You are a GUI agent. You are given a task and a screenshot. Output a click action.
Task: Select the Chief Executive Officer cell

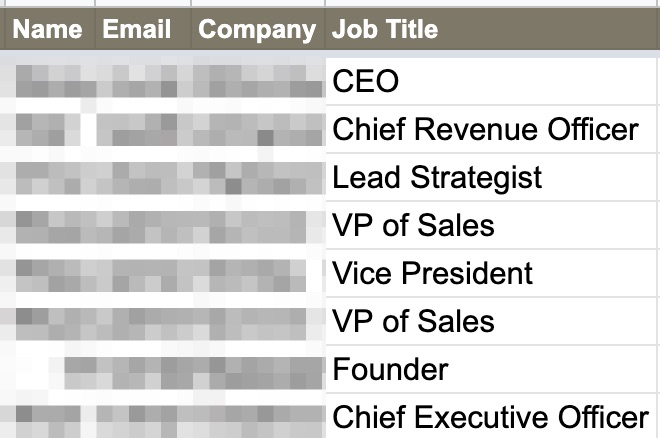(490, 417)
